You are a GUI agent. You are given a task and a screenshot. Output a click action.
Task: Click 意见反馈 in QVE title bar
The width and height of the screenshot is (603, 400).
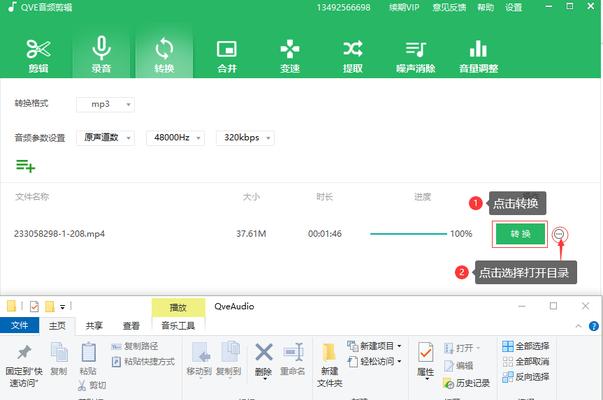tap(449, 7)
